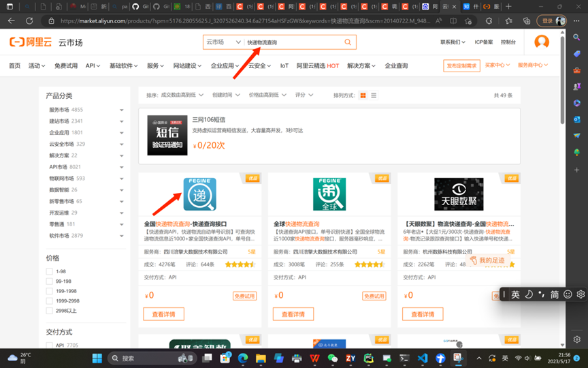The image size is (588, 368).
Task: Expand the 建站市场 category
Action: pyautogui.click(x=122, y=121)
